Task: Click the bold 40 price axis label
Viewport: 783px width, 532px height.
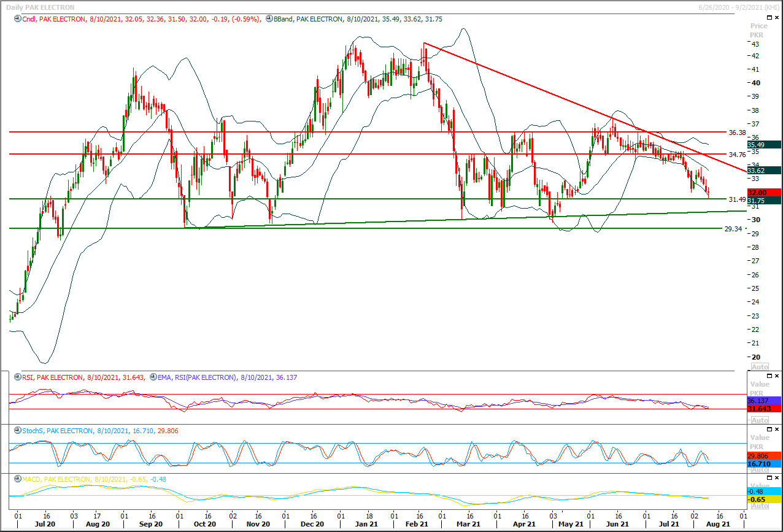Action: pos(756,83)
